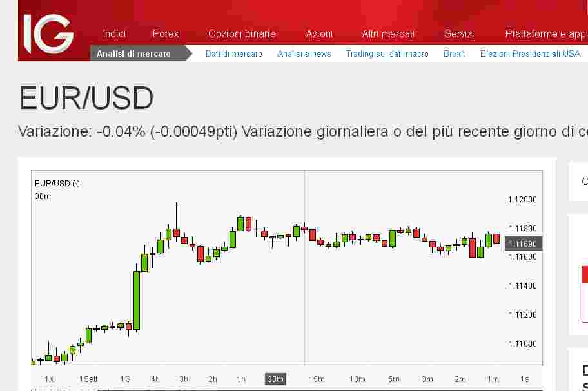Open the Servizi menu
This screenshot has width=588, height=391.
[459, 33]
